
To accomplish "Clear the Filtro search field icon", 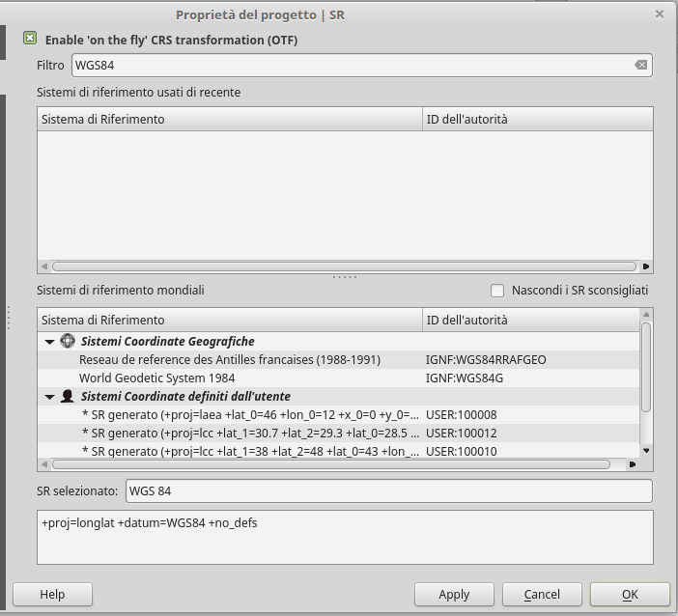I will (x=640, y=65).
